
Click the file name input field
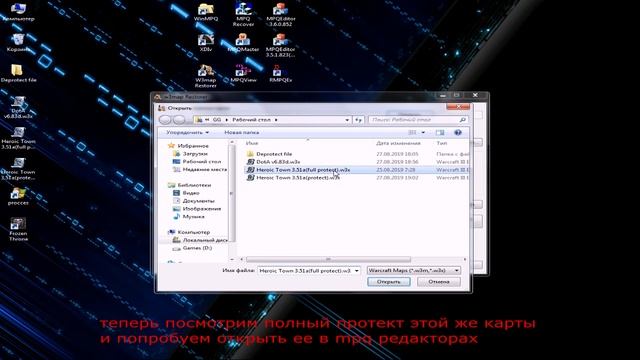coord(305,271)
